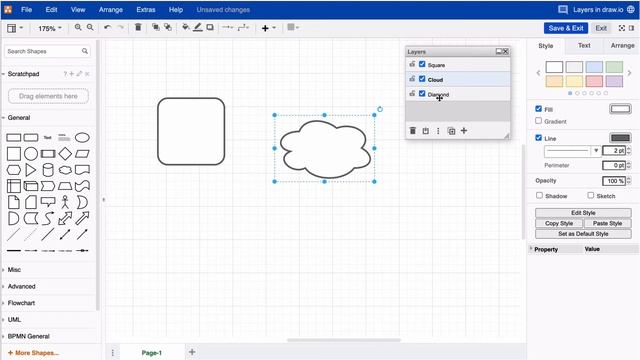
Task: Open the line color pencil tool
Action: coord(198,27)
